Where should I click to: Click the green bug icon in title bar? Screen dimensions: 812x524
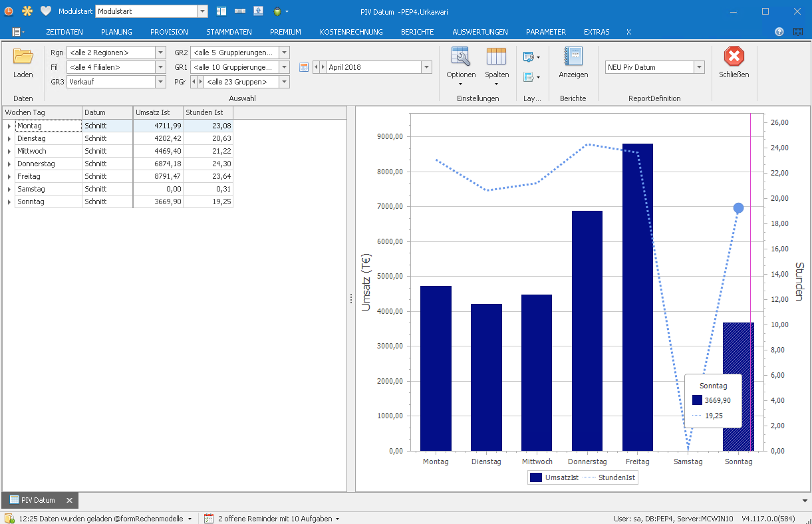[x=277, y=11]
